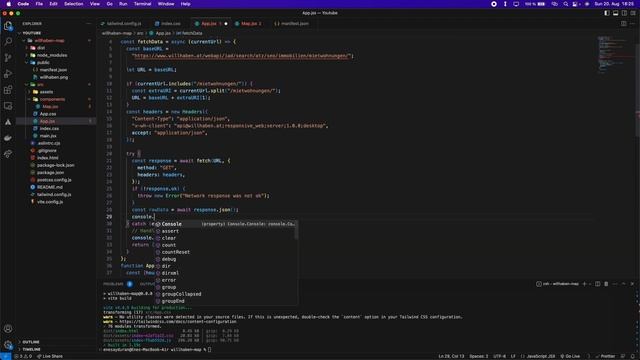Open the Go menu
The image size is (640, 360).
(x=109, y=4)
